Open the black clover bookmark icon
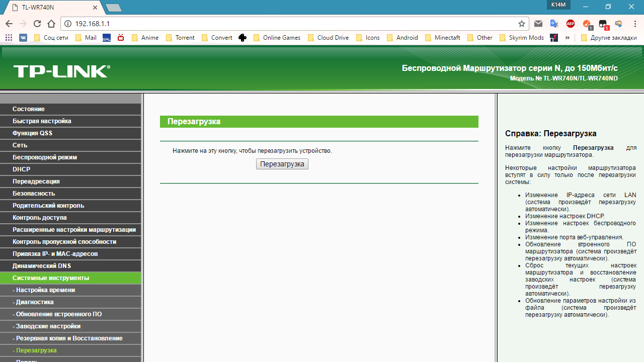The image size is (644, 362). (243, 38)
